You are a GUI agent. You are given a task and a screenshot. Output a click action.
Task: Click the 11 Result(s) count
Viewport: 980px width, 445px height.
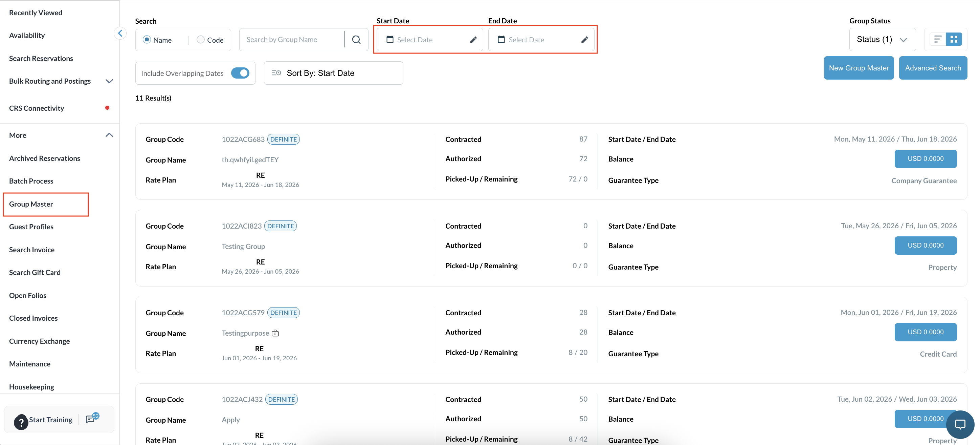[x=153, y=98]
